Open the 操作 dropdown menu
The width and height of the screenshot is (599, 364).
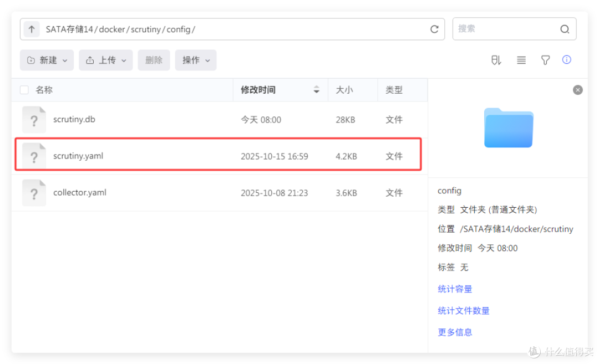196,60
